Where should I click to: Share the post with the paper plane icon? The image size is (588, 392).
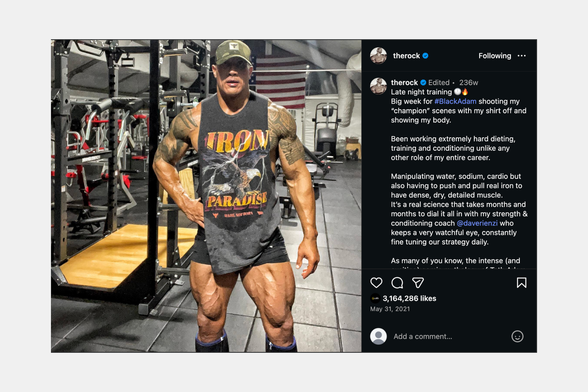coord(418,283)
